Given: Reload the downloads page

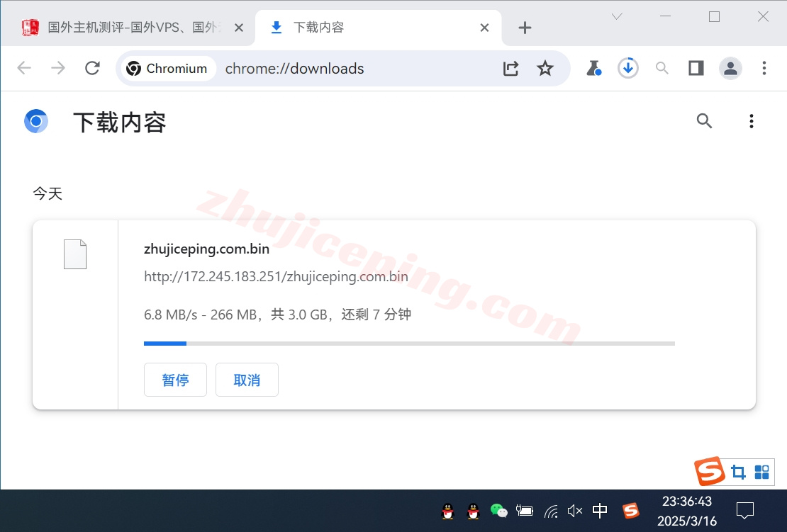Looking at the screenshot, I should (x=92, y=68).
